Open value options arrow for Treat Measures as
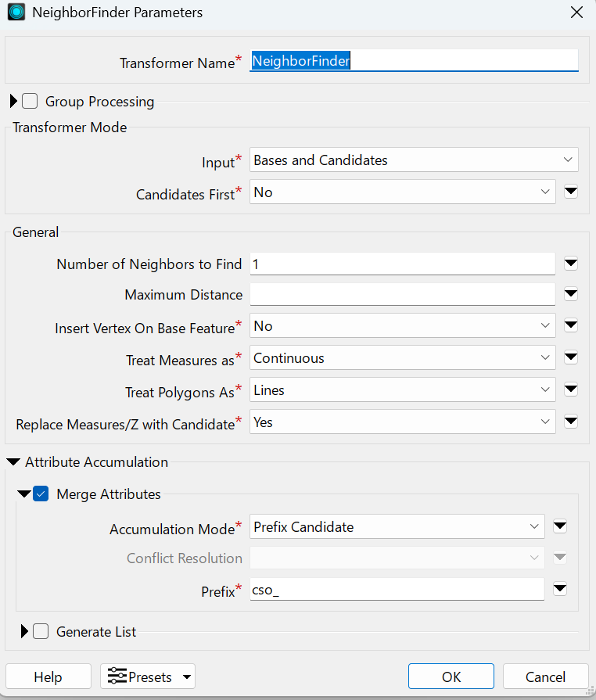596x700 pixels. pos(571,357)
